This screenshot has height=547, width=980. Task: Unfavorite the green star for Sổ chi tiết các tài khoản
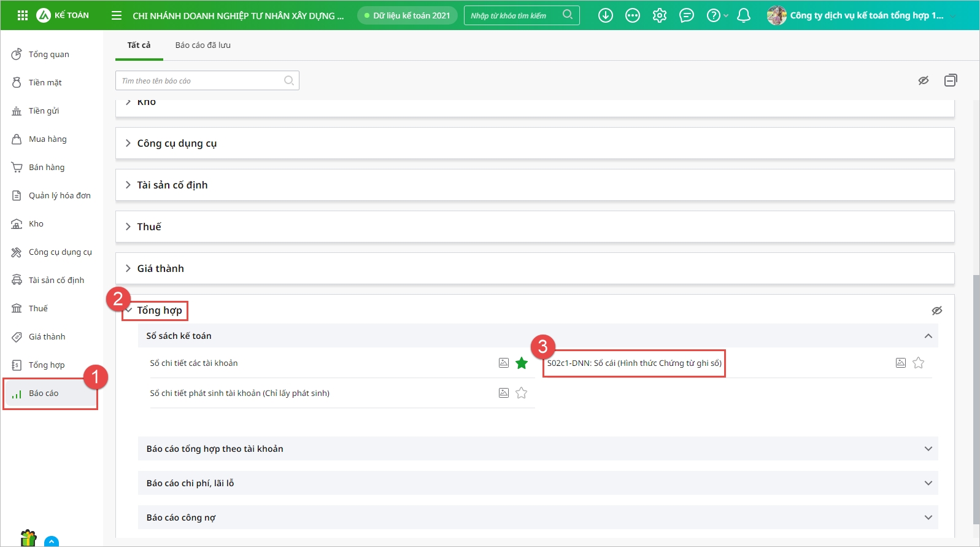522,363
